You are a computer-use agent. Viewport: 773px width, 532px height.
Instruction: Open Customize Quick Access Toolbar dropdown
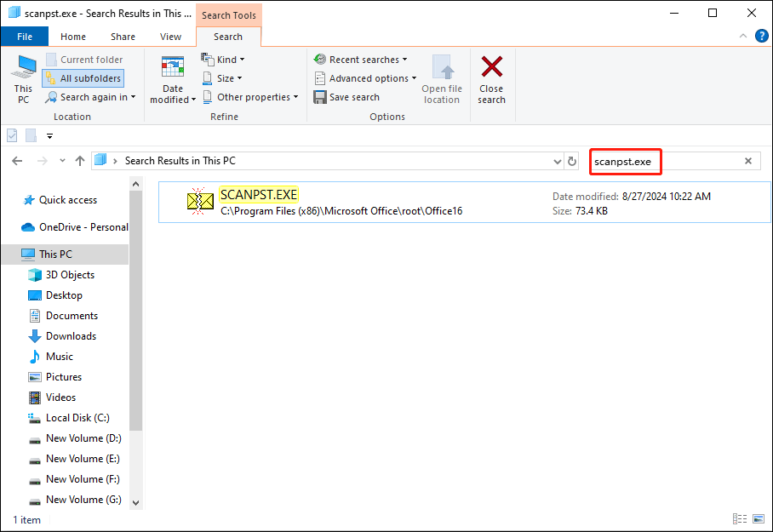point(49,135)
